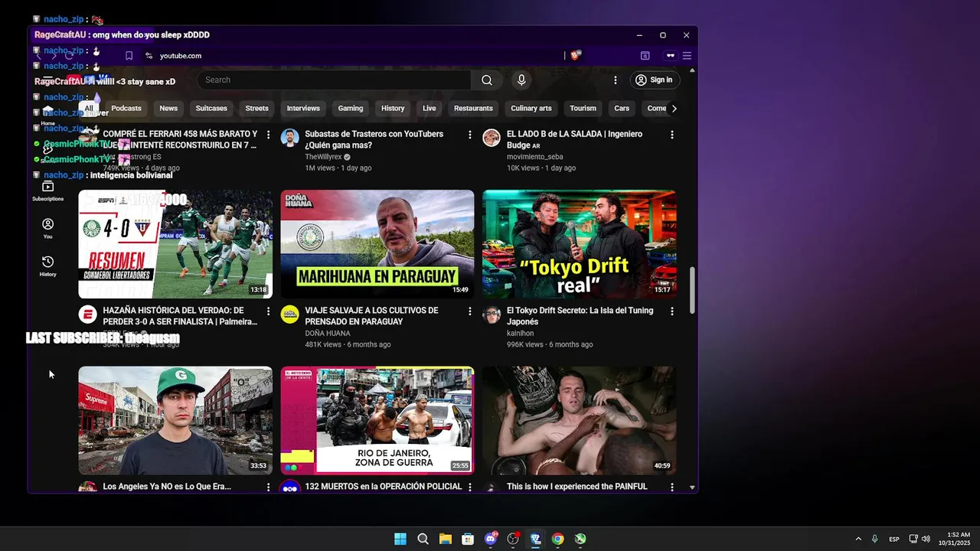The height and width of the screenshot is (551, 980).
Task: Select the News filter chip
Action: pos(168,108)
